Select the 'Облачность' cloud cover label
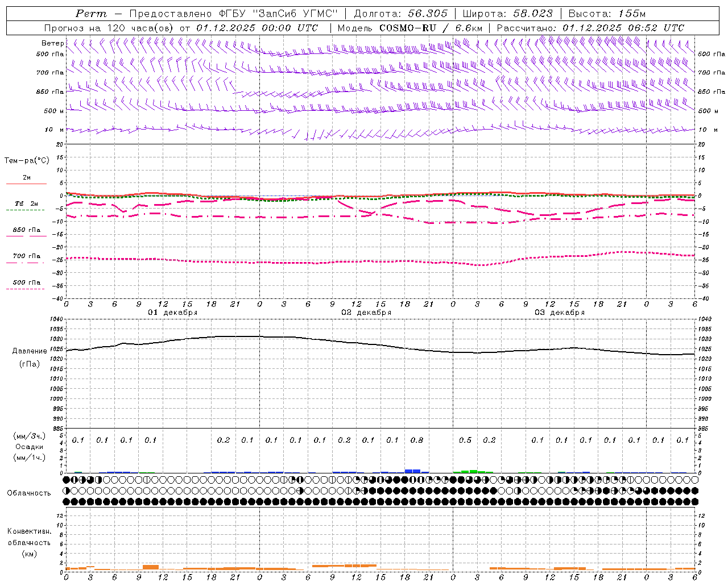 pos(29,493)
